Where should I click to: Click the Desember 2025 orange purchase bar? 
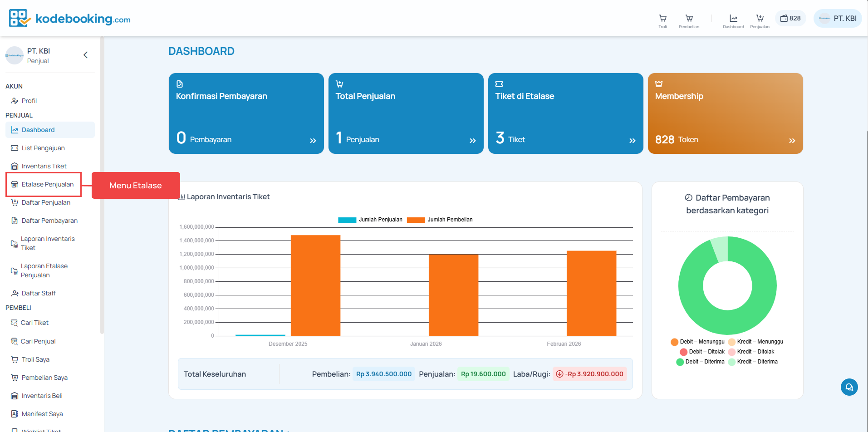pos(315,285)
